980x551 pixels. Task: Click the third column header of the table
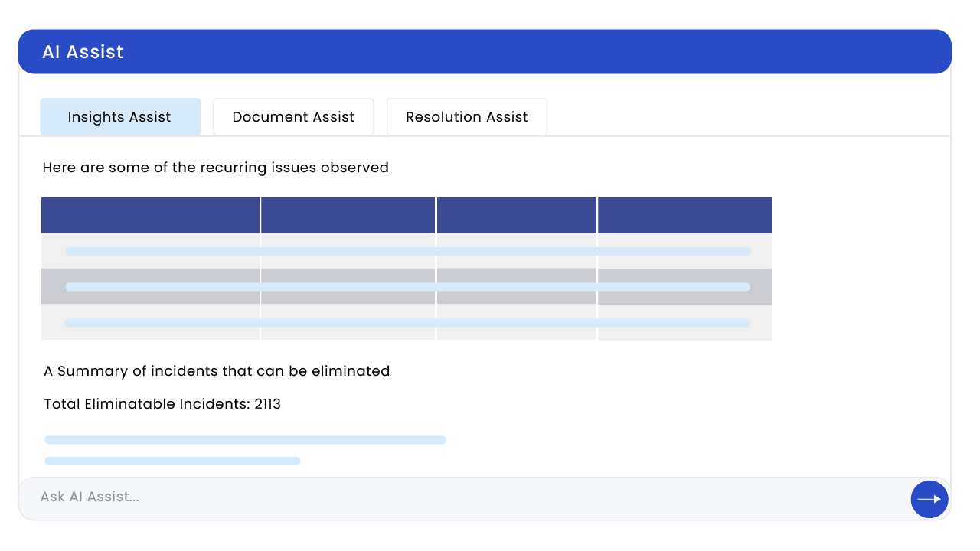(x=517, y=215)
